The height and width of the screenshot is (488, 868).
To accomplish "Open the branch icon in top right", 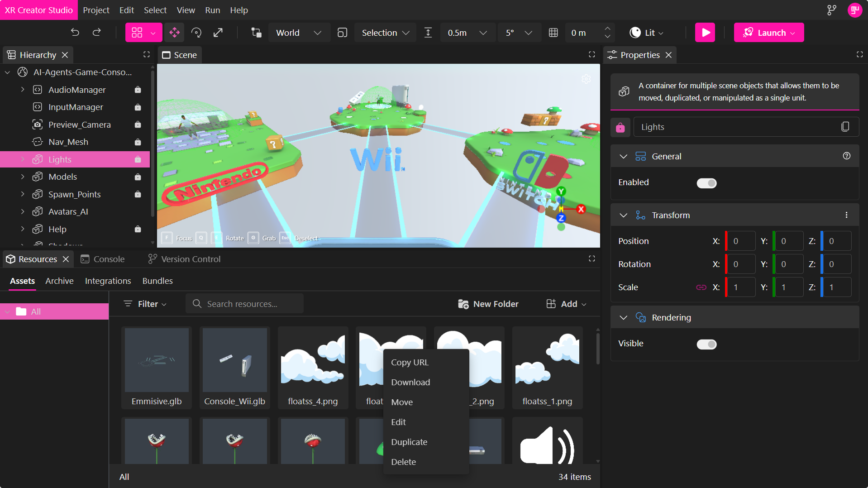I will tap(831, 10).
